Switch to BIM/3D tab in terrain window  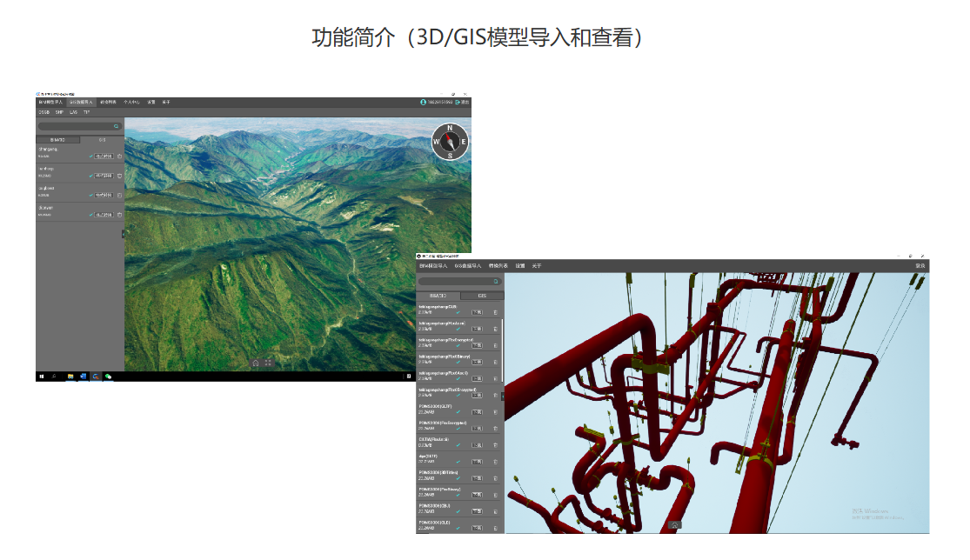58,140
